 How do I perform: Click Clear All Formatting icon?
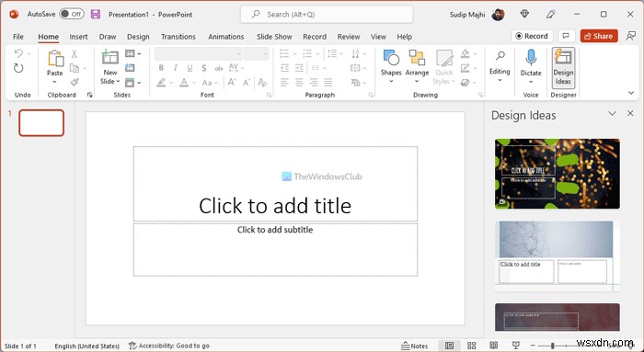(262, 83)
